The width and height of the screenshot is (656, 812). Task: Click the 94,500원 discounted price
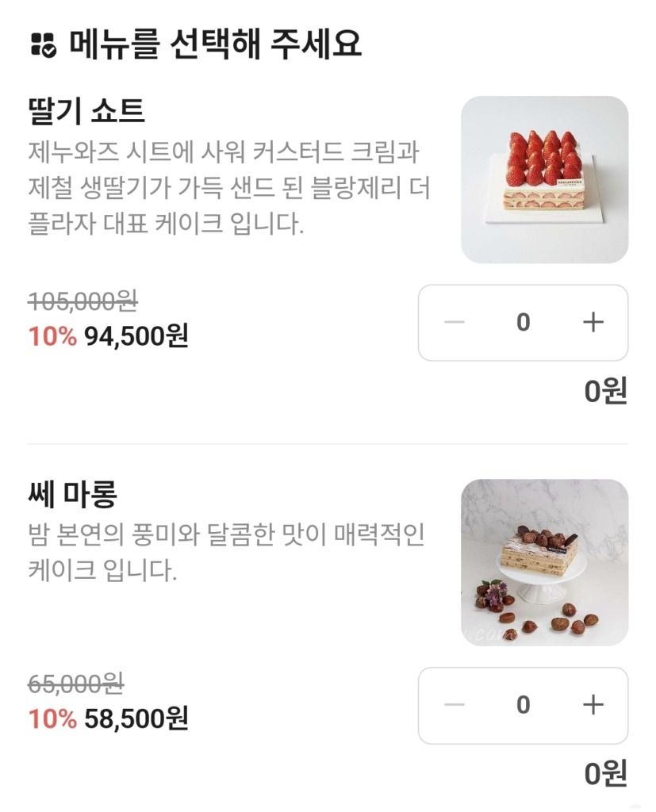(x=136, y=336)
